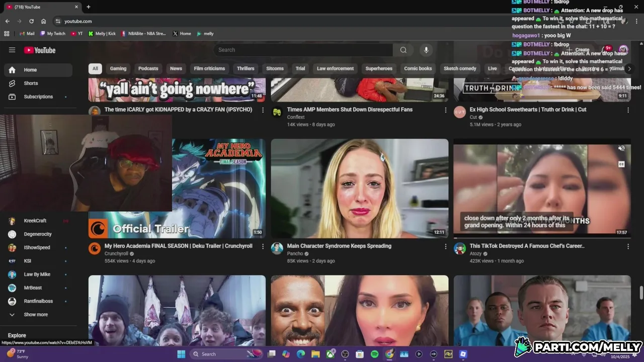The image size is (644, 362).
Task: Select the Sketch comedy chip
Action: [460, 68]
